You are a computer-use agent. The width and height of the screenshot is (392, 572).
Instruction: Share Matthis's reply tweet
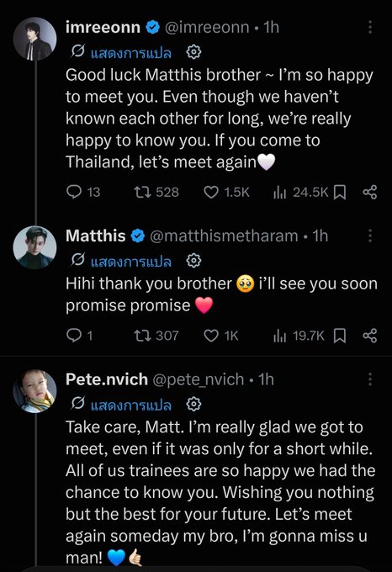(x=370, y=336)
